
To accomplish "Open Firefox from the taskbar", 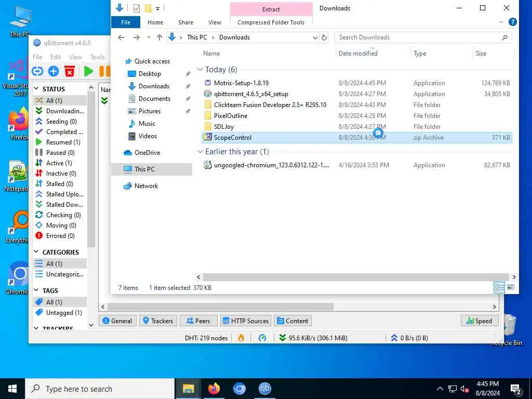I will pos(214,389).
